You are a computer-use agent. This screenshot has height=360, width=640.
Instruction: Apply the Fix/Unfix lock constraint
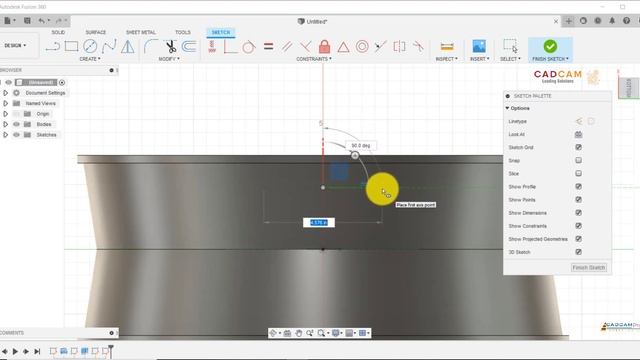pos(324,47)
